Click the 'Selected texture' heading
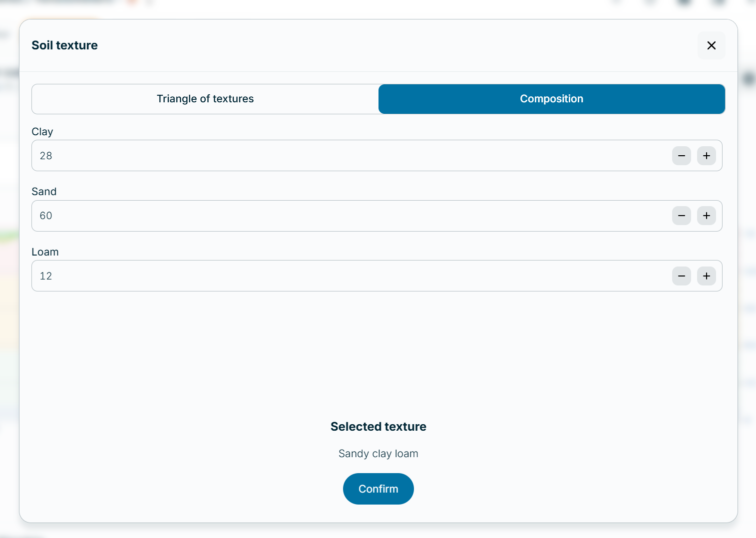The image size is (756, 538). tap(378, 427)
